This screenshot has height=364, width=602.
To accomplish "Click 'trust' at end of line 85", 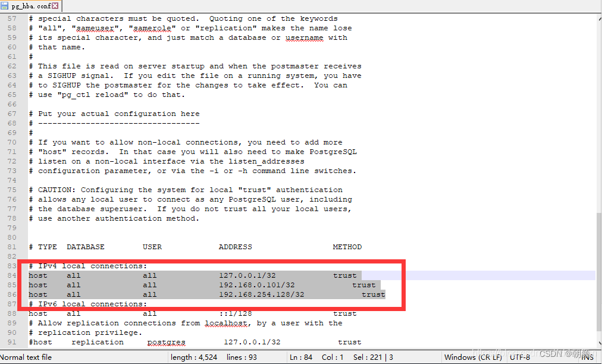I will point(364,285).
